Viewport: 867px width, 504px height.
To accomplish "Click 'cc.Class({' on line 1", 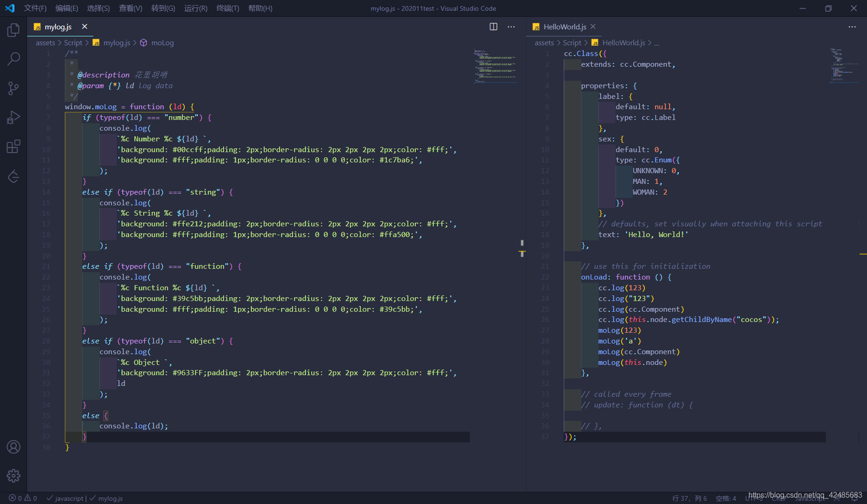I will pos(585,53).
